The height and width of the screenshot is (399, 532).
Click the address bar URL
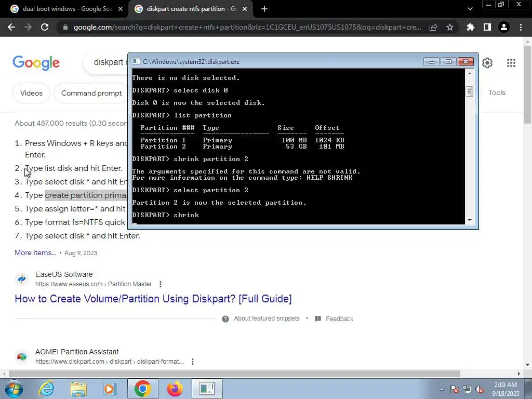pyautogui.click(x=247, y=27)
